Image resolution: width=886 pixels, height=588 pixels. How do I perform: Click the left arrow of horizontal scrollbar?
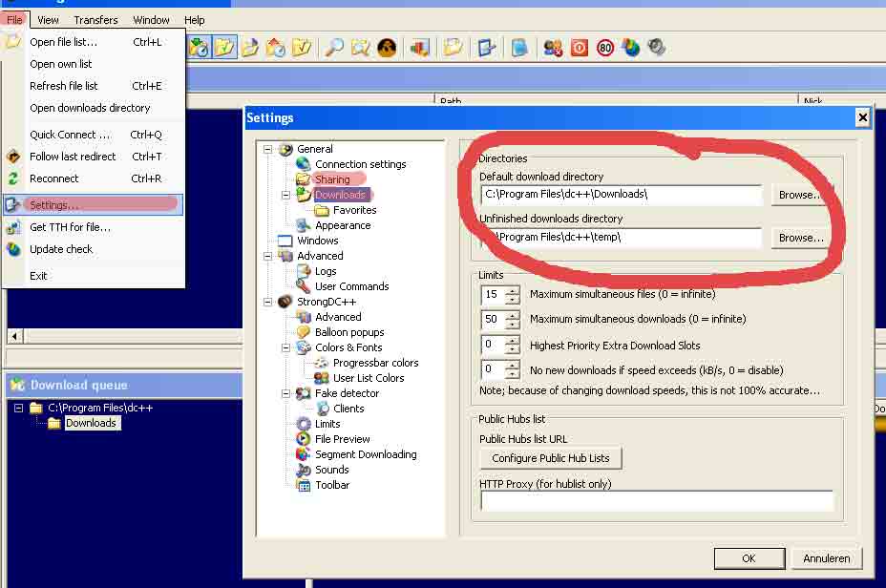click(x=15, y=336)
